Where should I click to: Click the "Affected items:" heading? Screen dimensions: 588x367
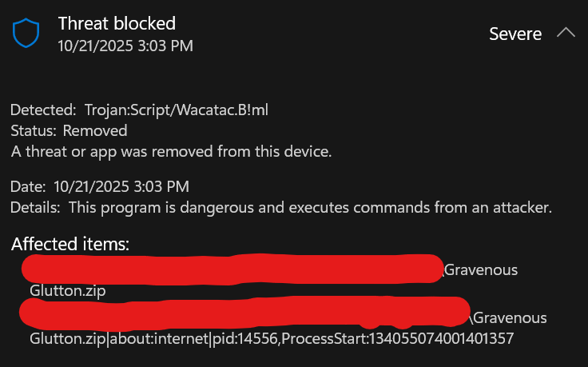click(70, 243)
